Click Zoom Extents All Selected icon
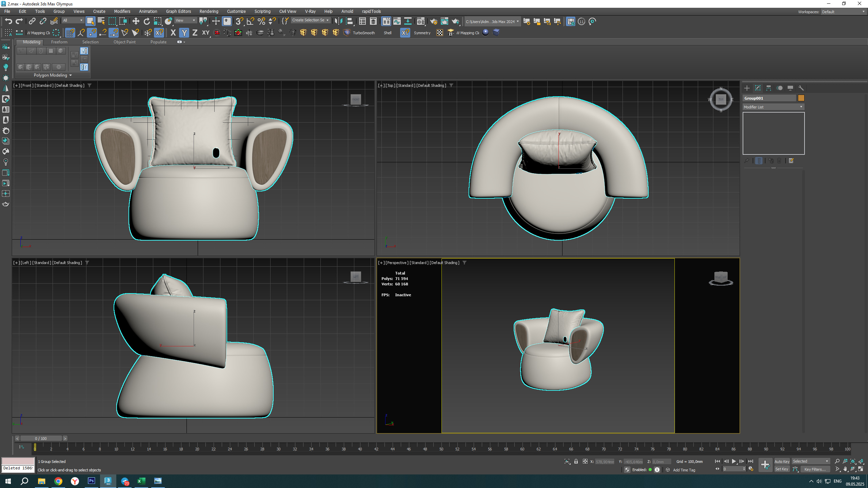Viewport: 868px width, 488px height. [861, 461]
